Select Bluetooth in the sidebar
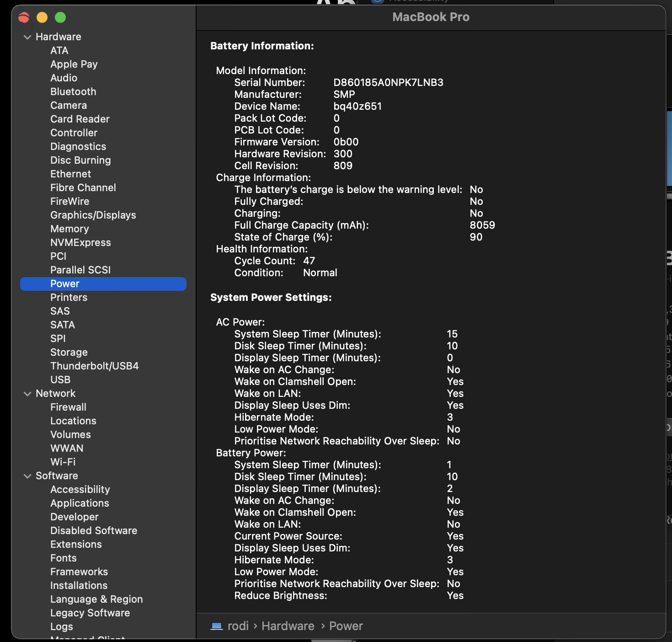The width and height of the screenshot is (672, 642). [73, 91]
